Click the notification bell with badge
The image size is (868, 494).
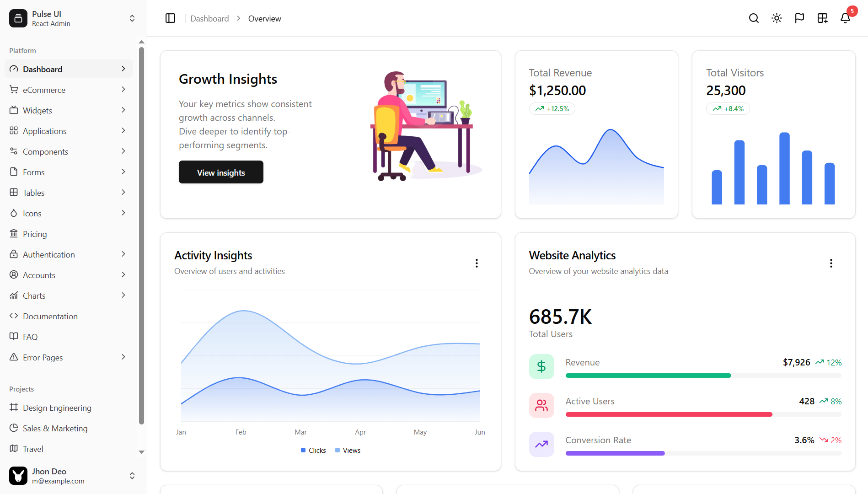pos(845,18)
